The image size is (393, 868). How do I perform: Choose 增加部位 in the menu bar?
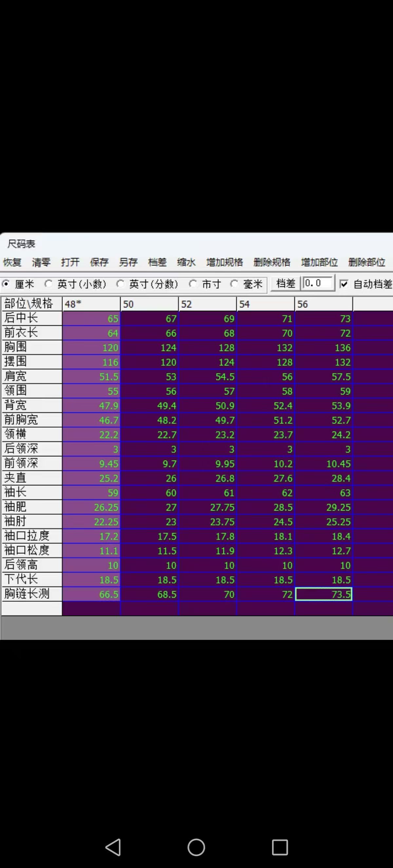pos(320,262)
